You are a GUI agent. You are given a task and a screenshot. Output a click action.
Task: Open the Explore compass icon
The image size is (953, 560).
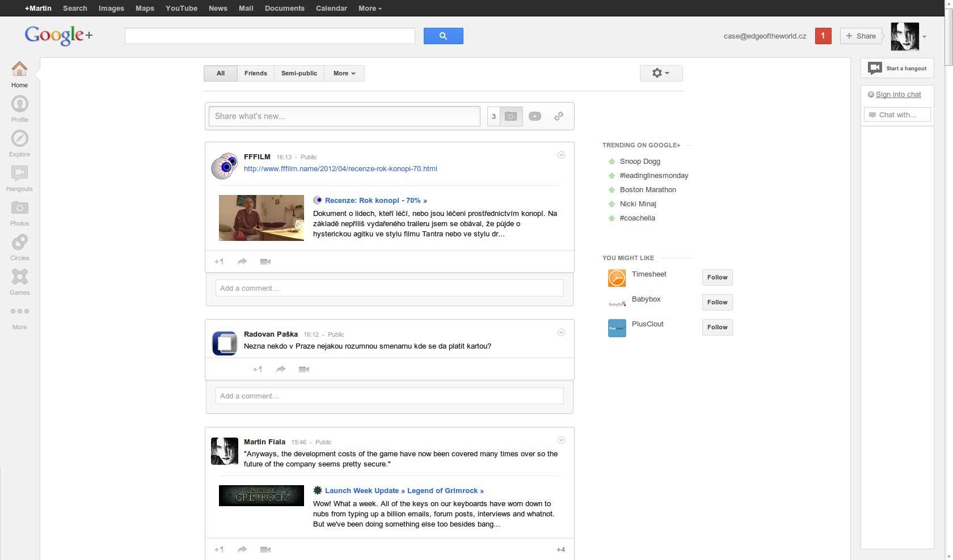click(x=19, y=138)
